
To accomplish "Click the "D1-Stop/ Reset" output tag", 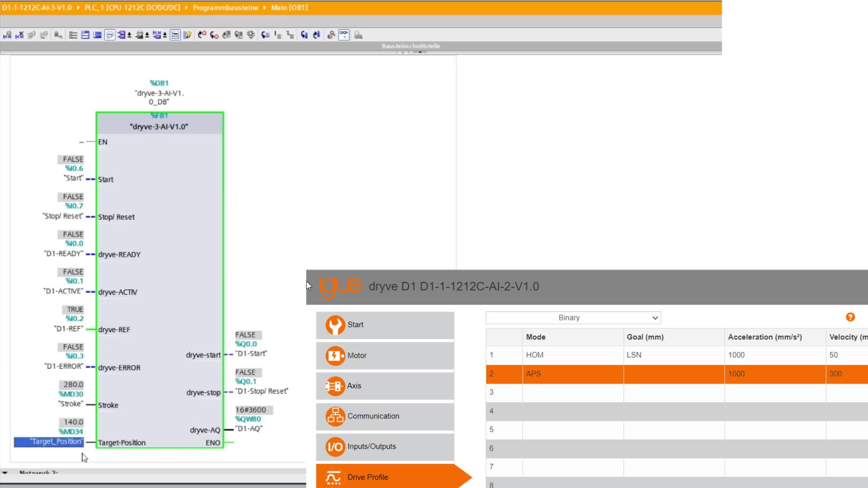I will pyautogui.click(x=262, y=391).
